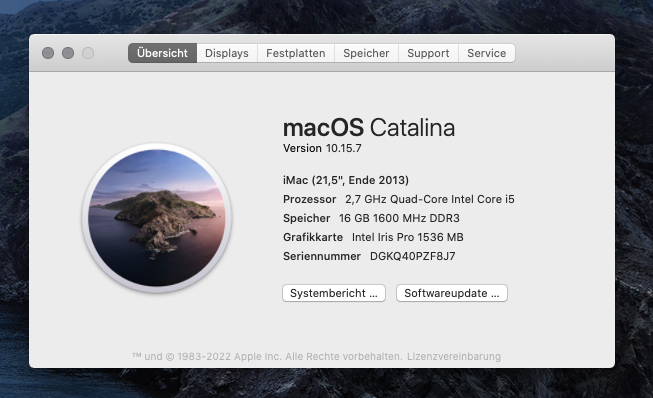Viewport: 653px width, 398px height.
Task: Close the About This Mac window
Action: point(48,53)
